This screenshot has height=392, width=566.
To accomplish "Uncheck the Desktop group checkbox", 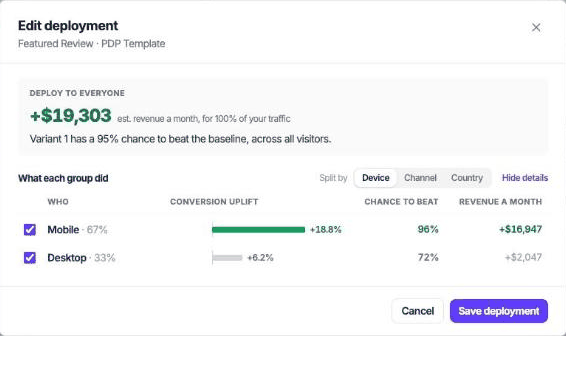I will (x=30, y=258).
